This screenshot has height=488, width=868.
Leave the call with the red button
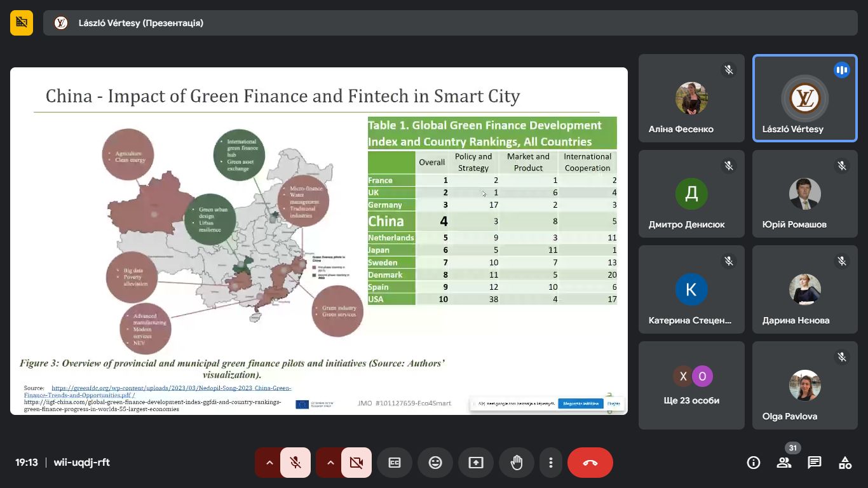590,463
